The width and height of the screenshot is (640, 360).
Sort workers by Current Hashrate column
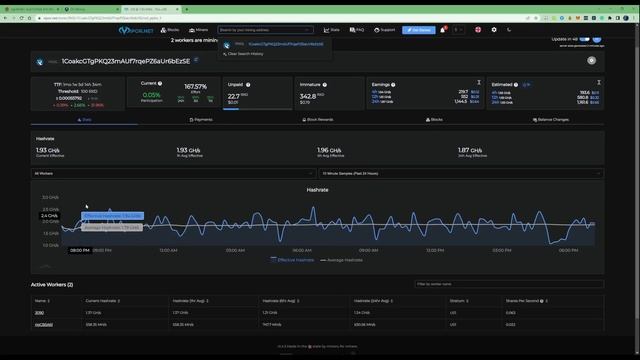coord(102,301)
